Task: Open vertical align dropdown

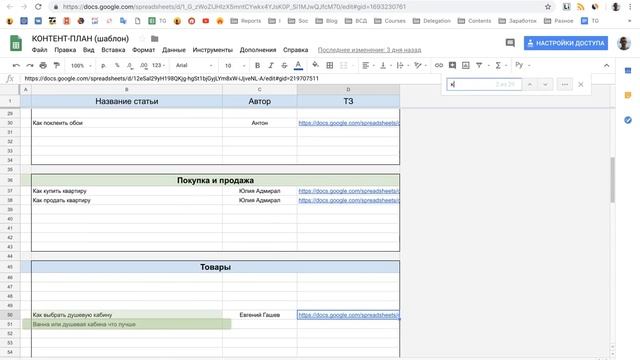Action: 385,65
